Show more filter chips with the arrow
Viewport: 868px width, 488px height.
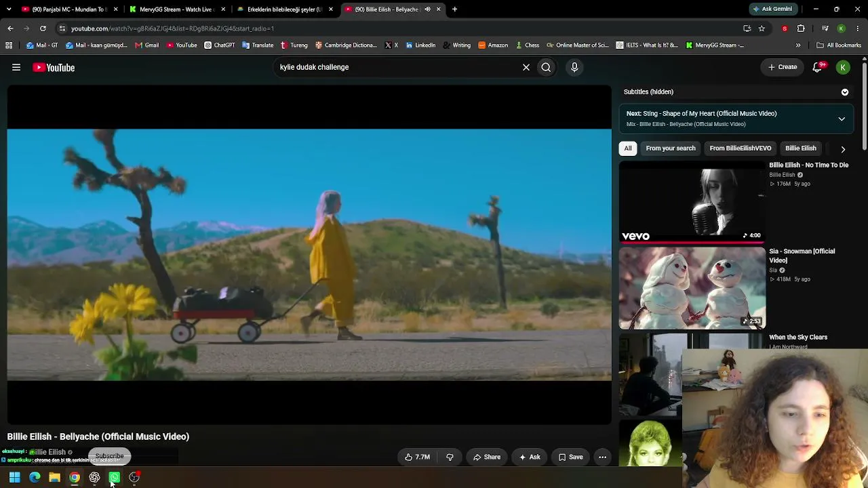tap(843, 148)
